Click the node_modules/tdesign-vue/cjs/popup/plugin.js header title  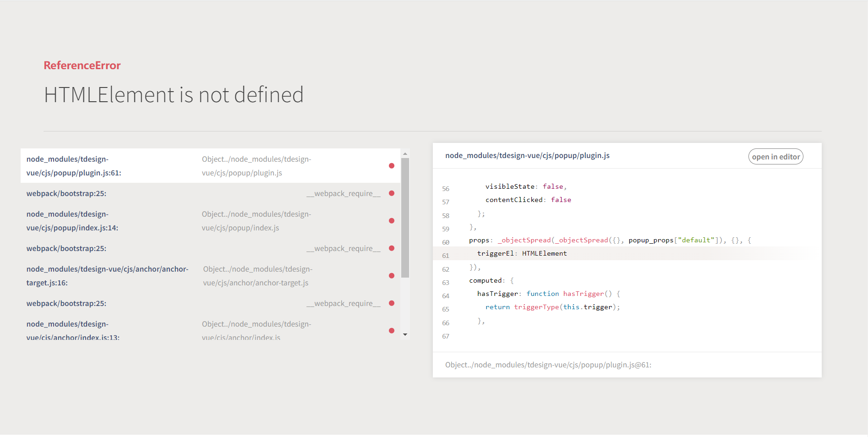527,155
